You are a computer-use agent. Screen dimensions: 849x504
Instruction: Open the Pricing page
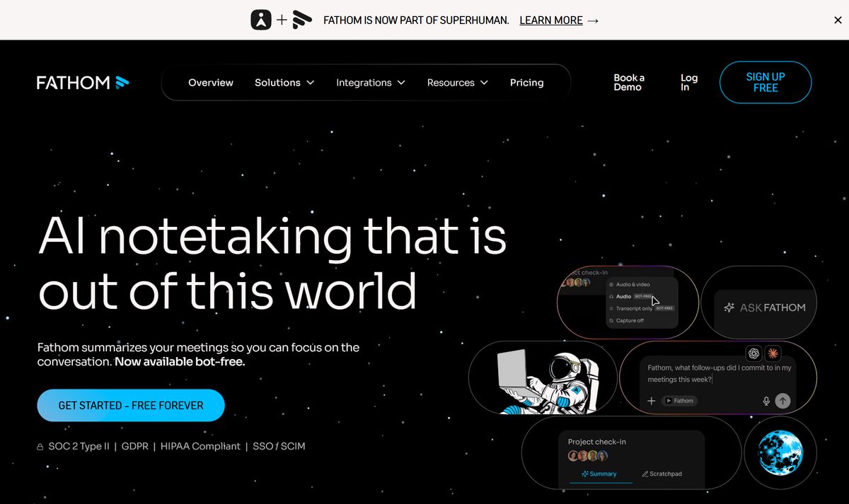click(x=527, y=83)
